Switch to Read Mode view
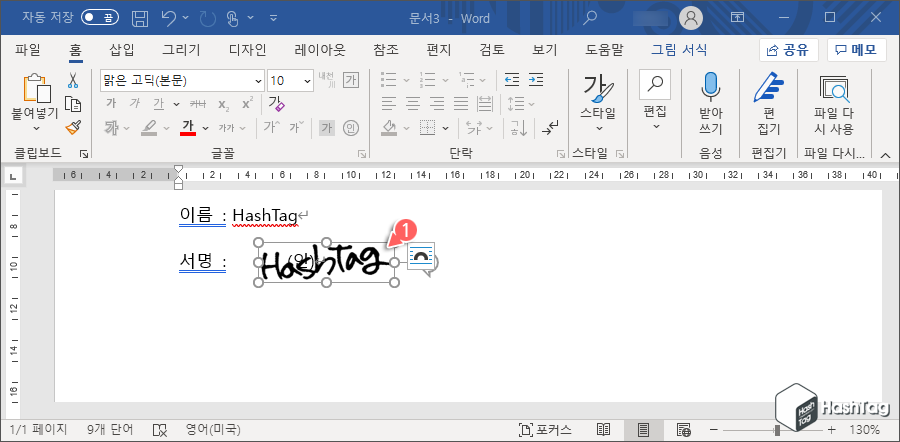 (x=603, y=429)
